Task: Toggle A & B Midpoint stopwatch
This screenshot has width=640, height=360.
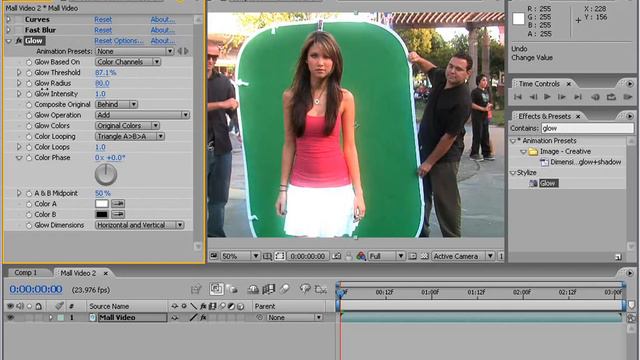Action: coord(29,193)
